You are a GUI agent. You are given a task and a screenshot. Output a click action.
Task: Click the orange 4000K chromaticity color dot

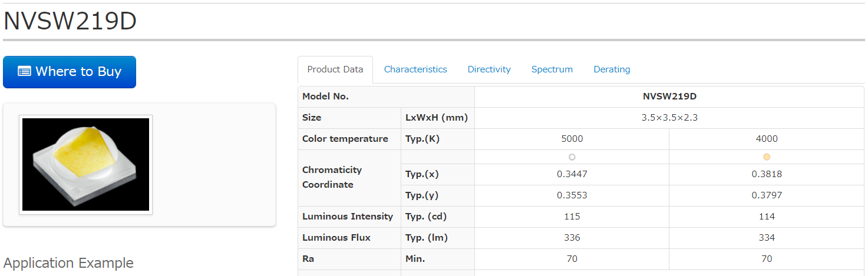point(767,157)
